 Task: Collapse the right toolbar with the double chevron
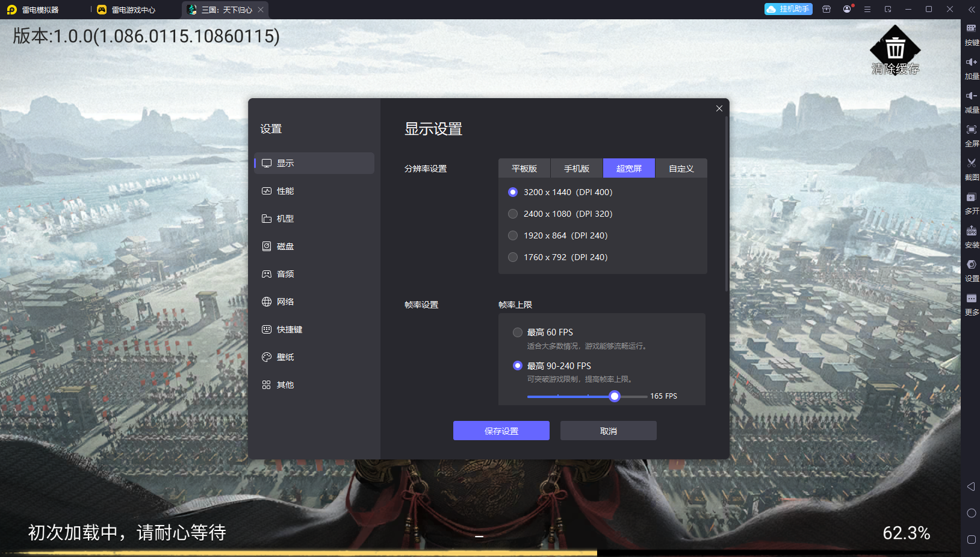click(x=971, y=9)
